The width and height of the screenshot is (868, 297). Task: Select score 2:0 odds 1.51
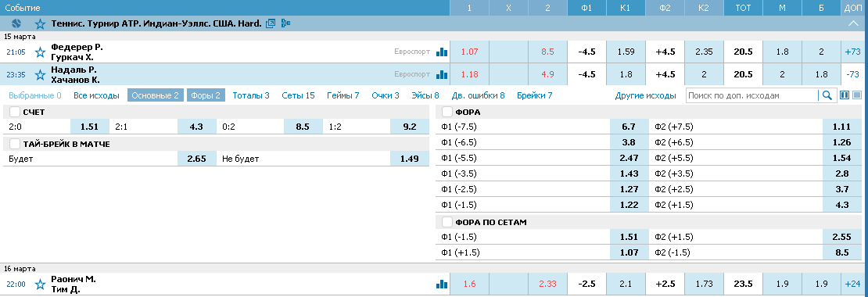click(90, 127)
